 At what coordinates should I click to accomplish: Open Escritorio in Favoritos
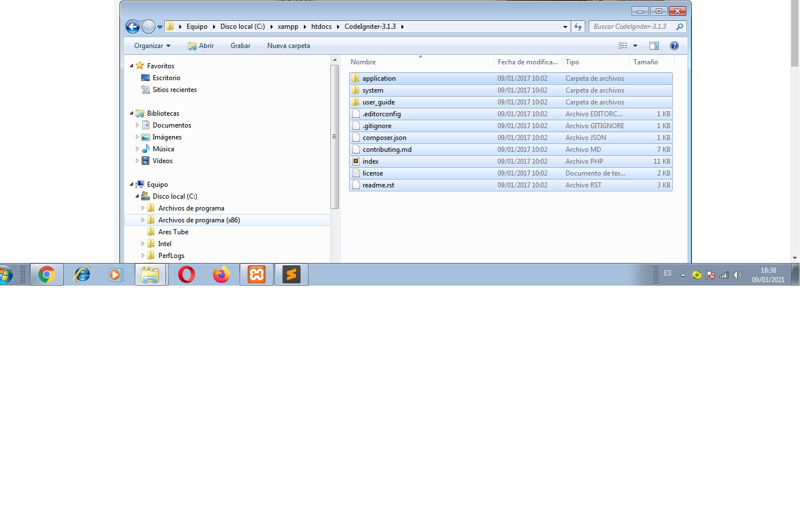(166, 78)
